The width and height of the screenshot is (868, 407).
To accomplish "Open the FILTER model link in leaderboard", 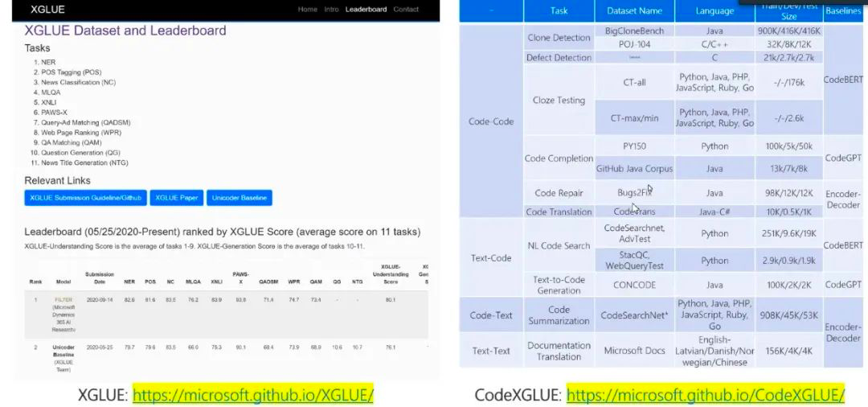I will coord(63,299).
